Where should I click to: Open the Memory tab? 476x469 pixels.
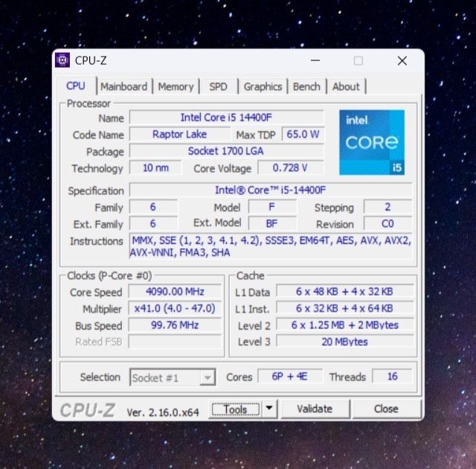tap(176, 86)
